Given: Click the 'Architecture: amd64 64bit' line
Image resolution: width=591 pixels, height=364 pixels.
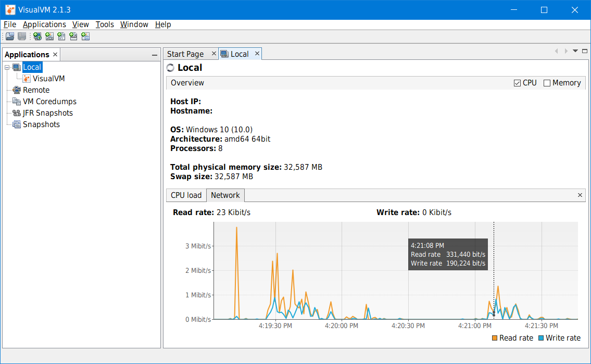Looking at the screenshot, I should click(x=220, y=139).
